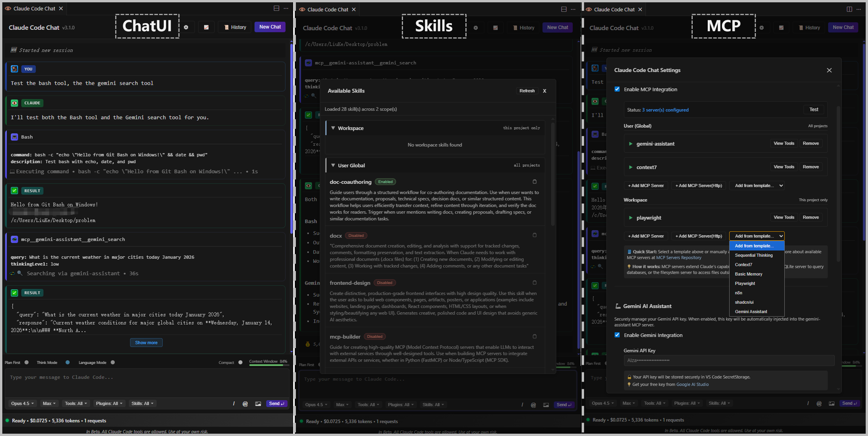Copy the doc-coauthoring skill via its clipboard icon

tap(535, 181)
